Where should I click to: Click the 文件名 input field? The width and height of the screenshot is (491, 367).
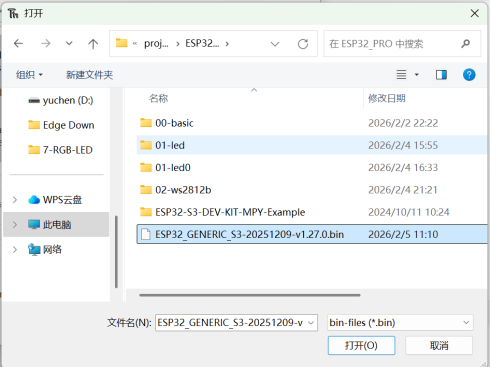pyautogui.click(x=230, y=323)
